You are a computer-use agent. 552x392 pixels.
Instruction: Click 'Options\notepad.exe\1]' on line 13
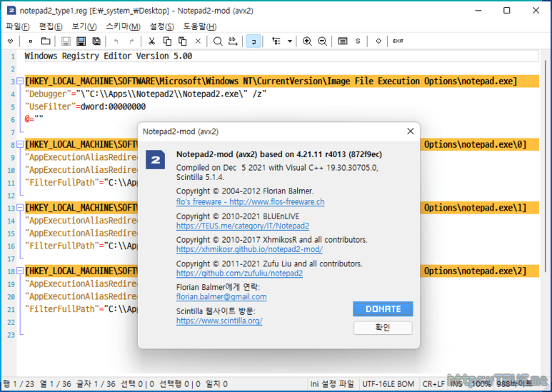click(x=475, y=208)
